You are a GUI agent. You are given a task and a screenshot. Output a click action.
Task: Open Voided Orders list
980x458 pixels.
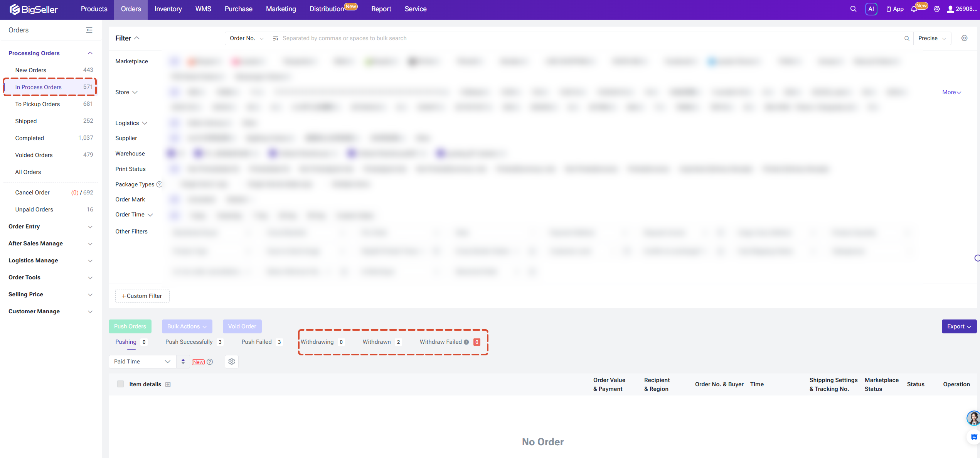(51, 155)
